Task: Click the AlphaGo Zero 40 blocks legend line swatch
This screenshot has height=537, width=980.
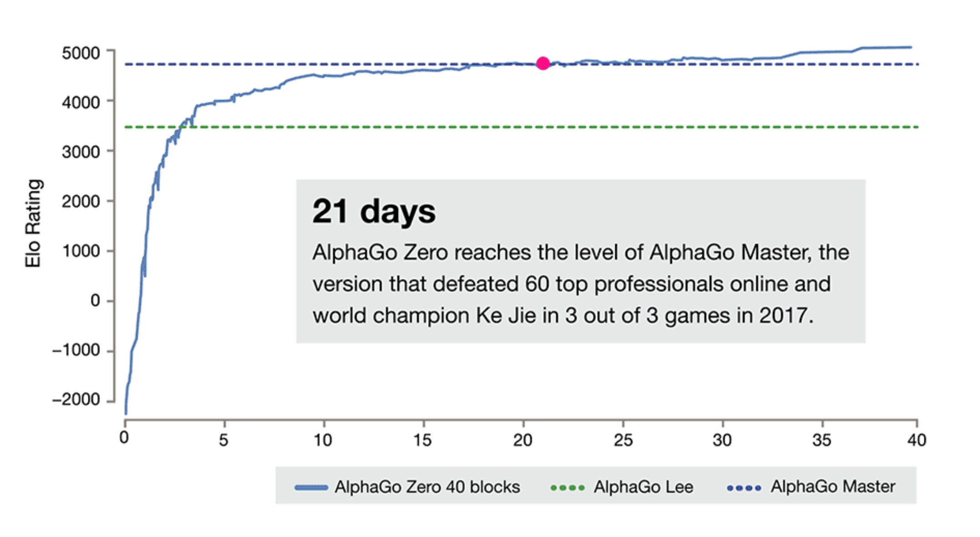Action: pos(311,487)
